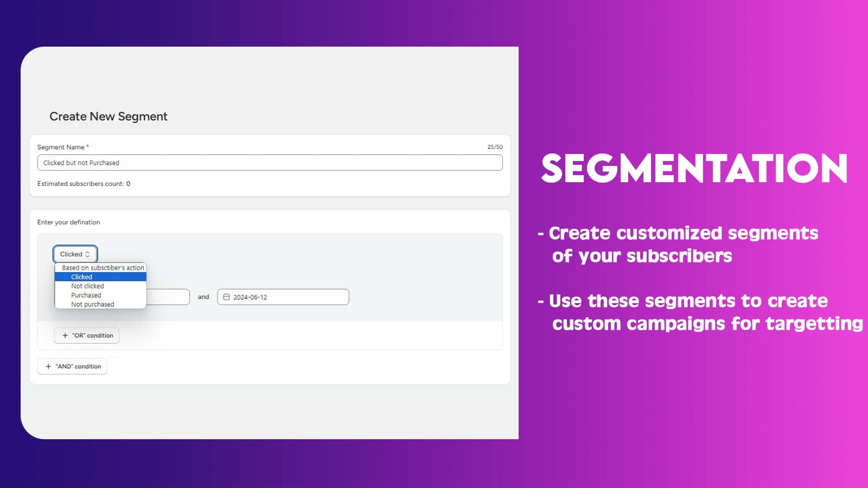Screen dimensions: 868x488
Task: Open the 2024-06-12 date field
Action: tap(283, 297)
